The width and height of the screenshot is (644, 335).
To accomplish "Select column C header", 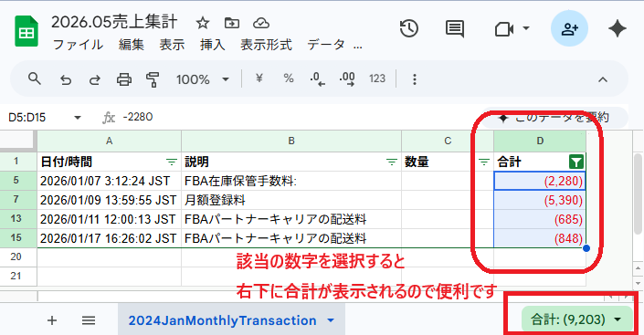I will point(448,141).
